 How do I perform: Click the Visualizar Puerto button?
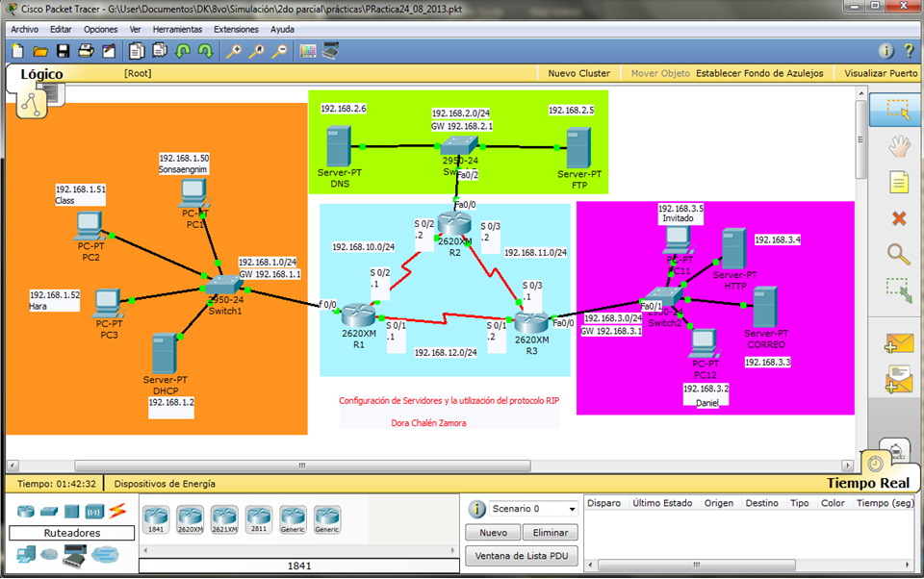click(x=881, y=73)
